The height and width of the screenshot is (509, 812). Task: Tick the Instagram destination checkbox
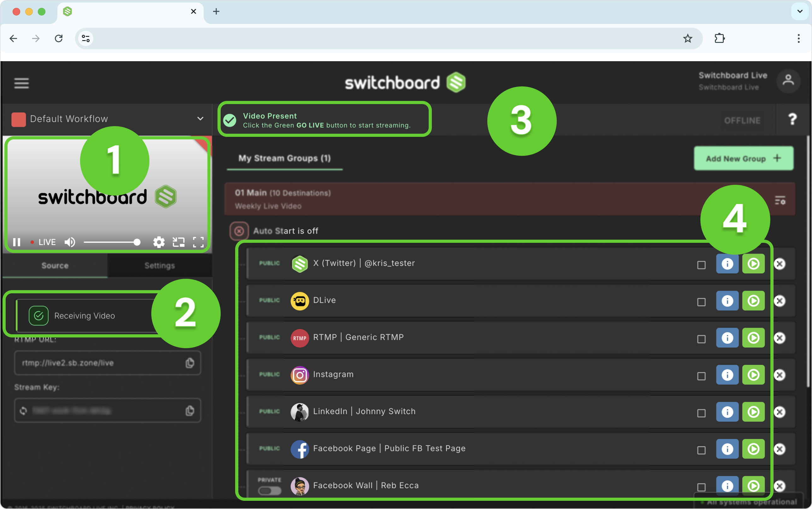click(701, 376)
